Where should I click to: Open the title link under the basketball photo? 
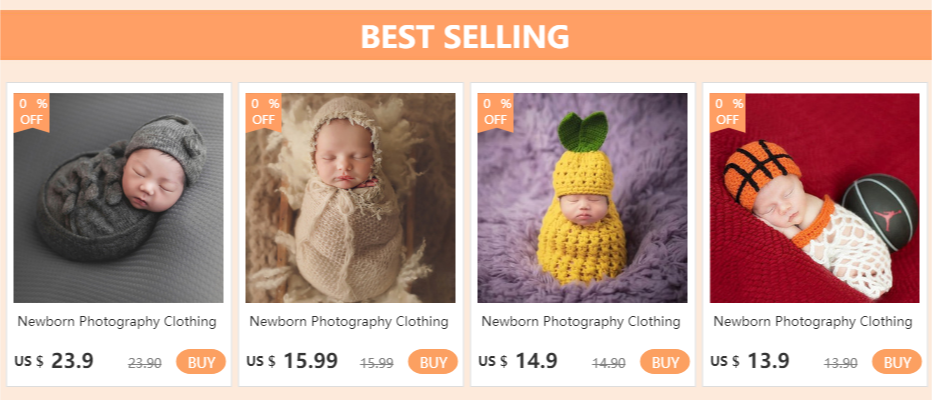coord(813,322)
